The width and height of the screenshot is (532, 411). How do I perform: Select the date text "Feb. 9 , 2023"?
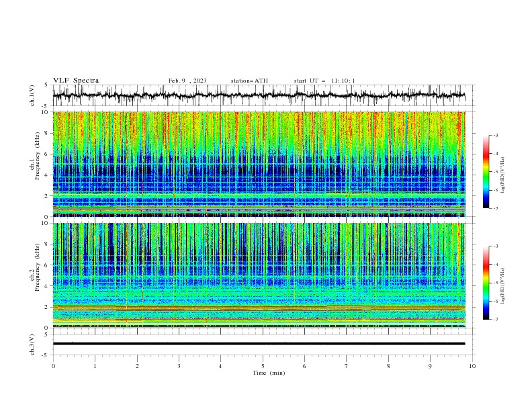point(187,81)
